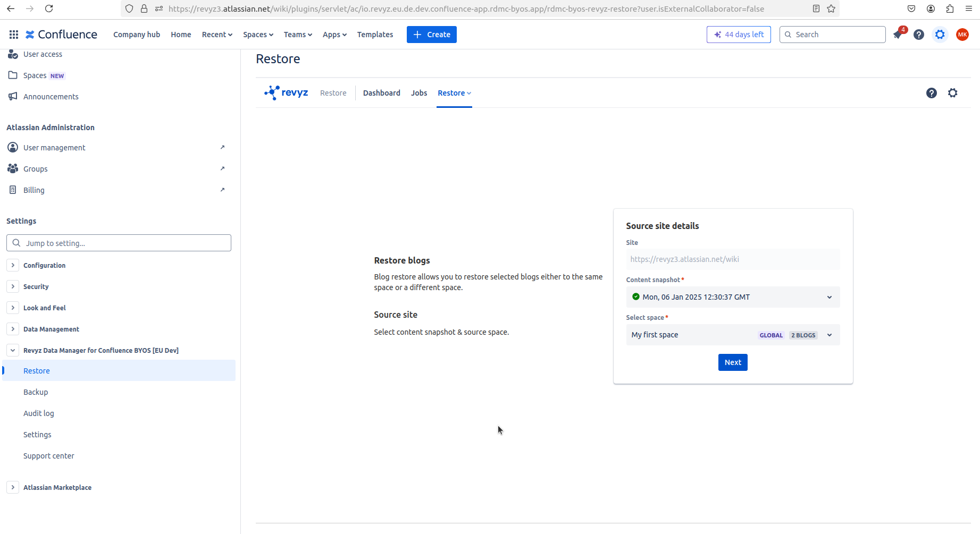The width and height of the screenshot is (980, 534).
Task: Click the site lock icon in address bar
Action: coord(144,9)
